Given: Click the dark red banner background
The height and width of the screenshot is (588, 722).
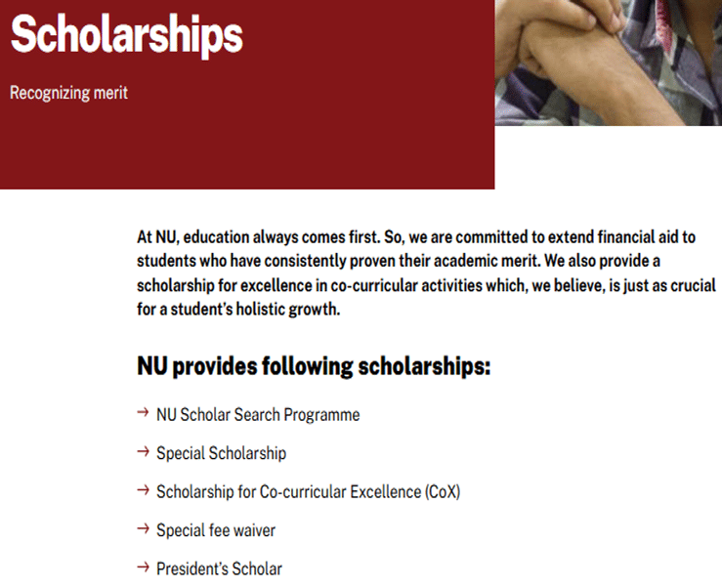Looking at the screenshot, I should (x=293, y=147).
